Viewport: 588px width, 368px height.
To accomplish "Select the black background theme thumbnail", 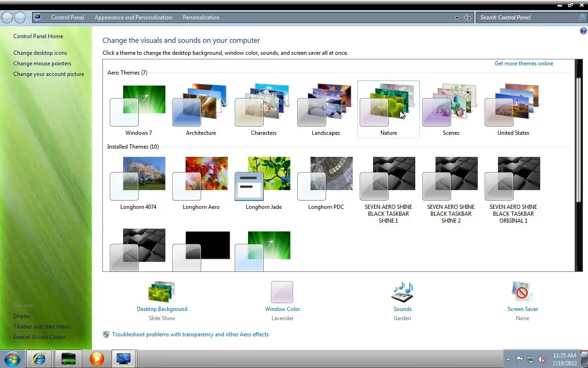I will [201, 251].
